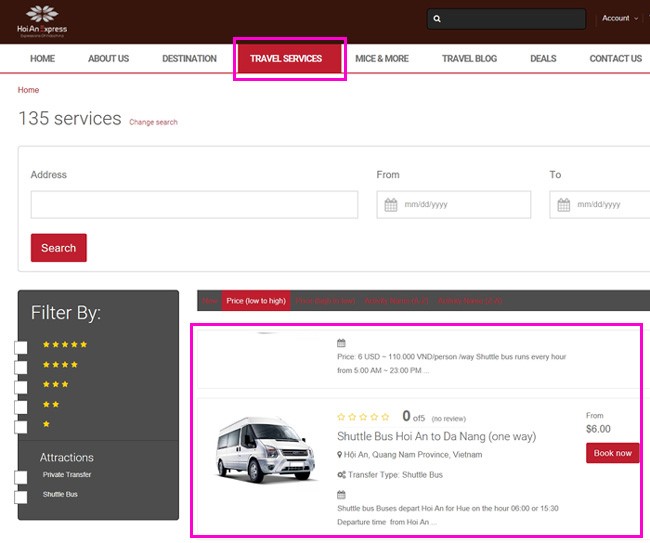Click into the Address input field
Image resolution: width=650 pixels, height=543 pixels.
[x=194, y=204]
